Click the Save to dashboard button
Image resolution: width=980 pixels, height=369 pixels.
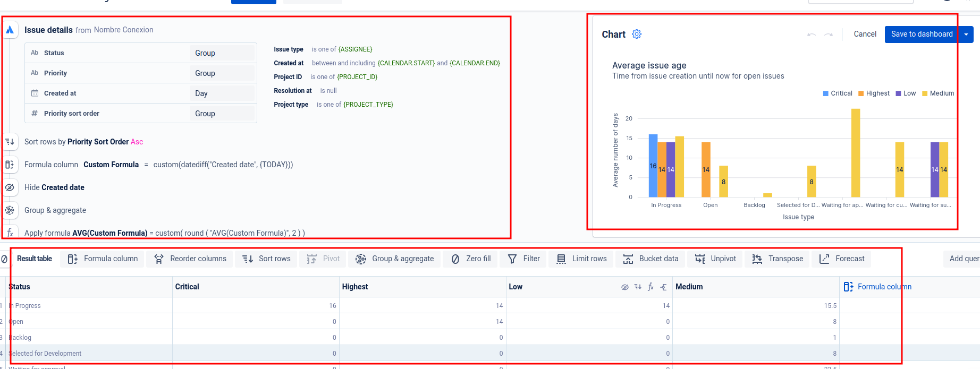922,34
